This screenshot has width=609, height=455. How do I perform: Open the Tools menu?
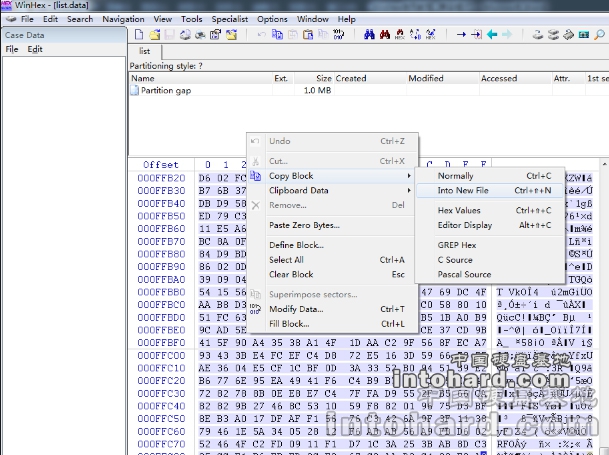(x=191, y=19)
